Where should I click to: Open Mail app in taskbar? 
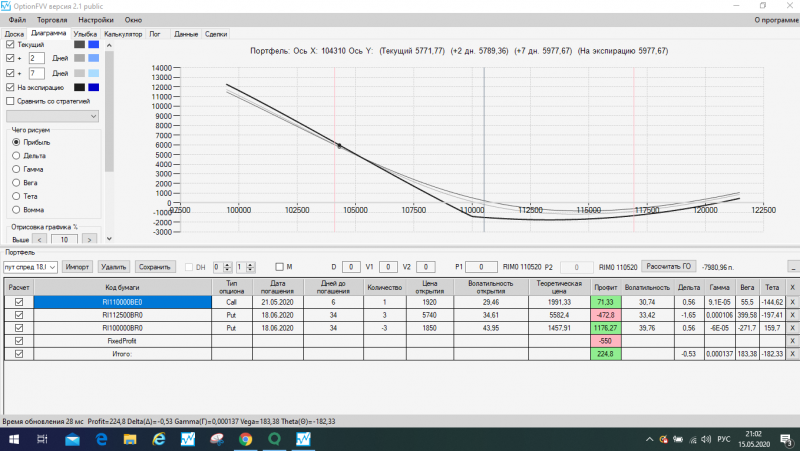coord(72,439)
